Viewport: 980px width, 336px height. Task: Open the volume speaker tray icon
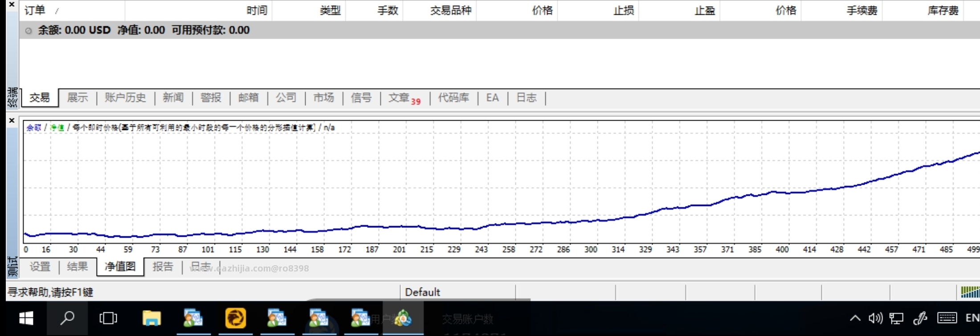point(875,318)
